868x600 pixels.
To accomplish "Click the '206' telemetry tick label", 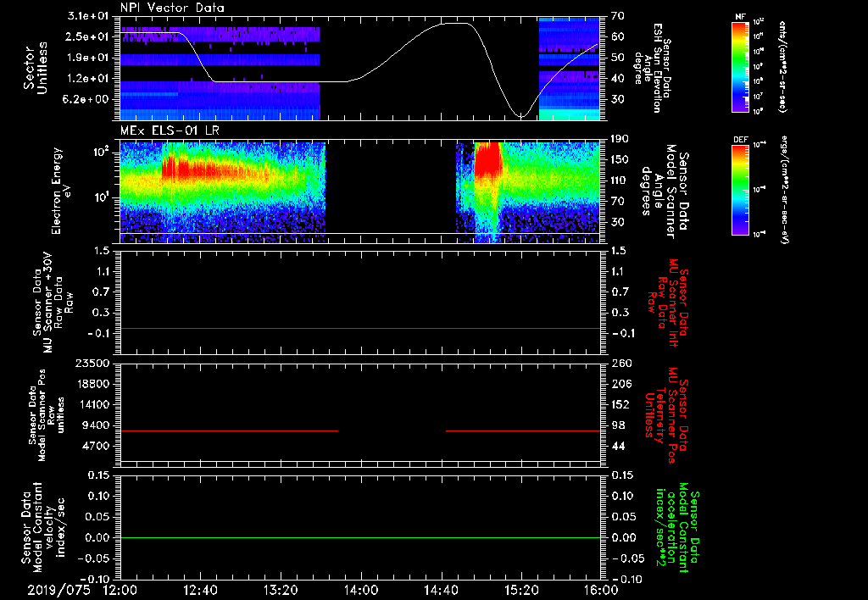I will (x=620, y=384).
